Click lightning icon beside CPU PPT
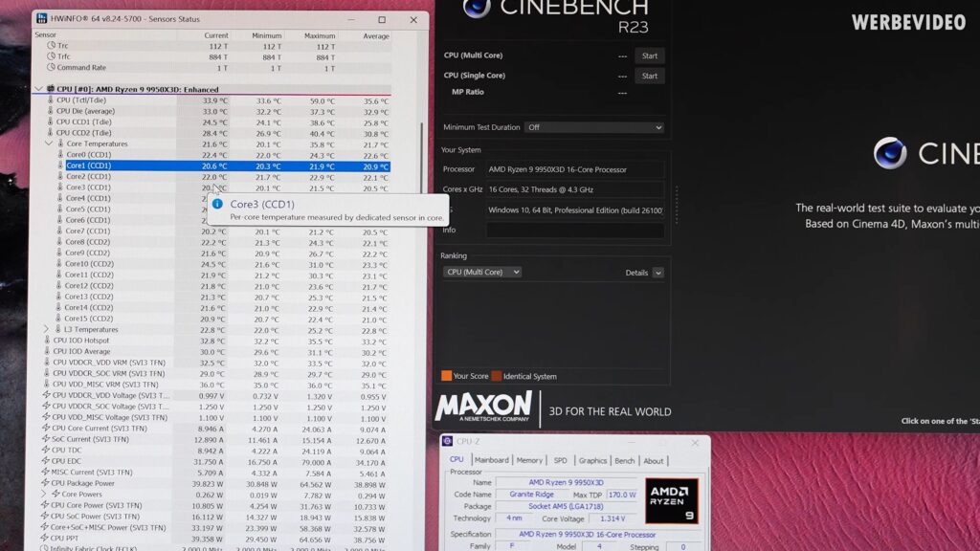980x551 pixels. [44, 538]
